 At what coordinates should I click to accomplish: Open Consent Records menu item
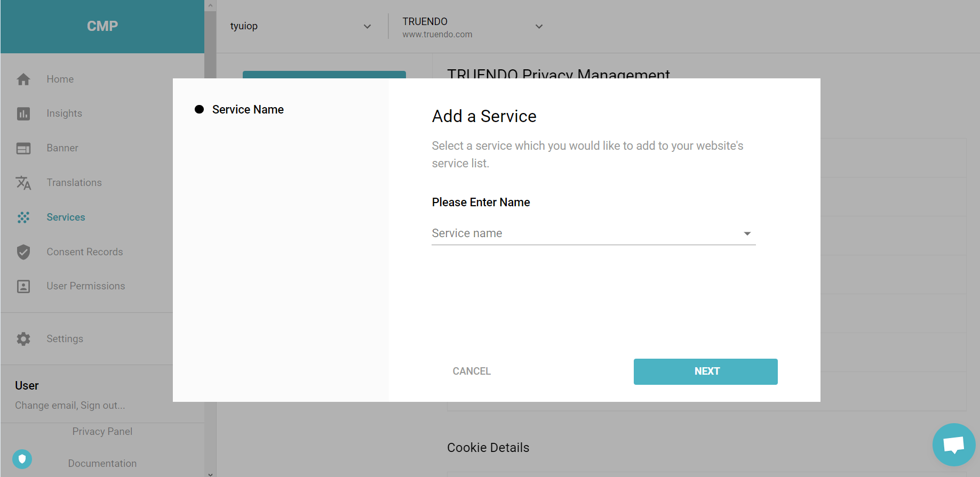click(x=85, y=252)
